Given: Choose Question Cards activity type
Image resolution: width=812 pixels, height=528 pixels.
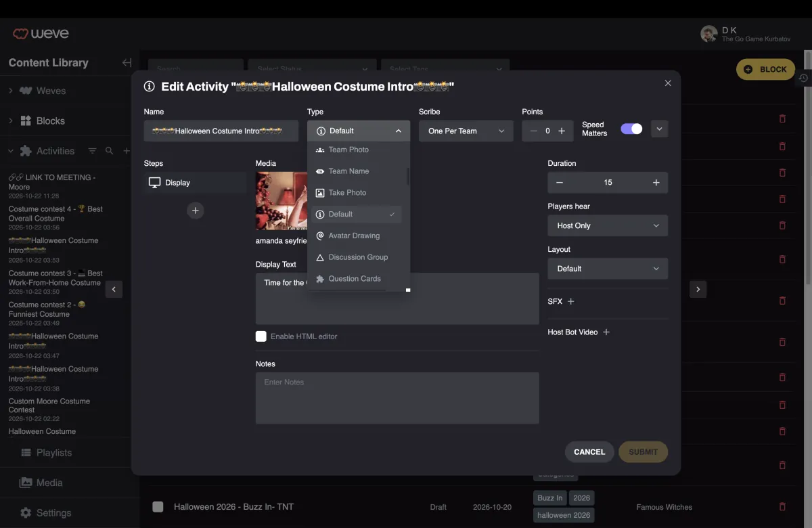Looking at the screenshot, I should pyautogui.click(x=356, y=279).
